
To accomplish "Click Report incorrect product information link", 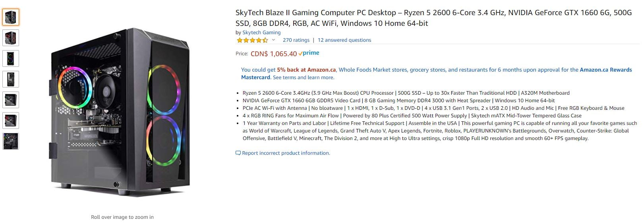I will tap(286, 153).
